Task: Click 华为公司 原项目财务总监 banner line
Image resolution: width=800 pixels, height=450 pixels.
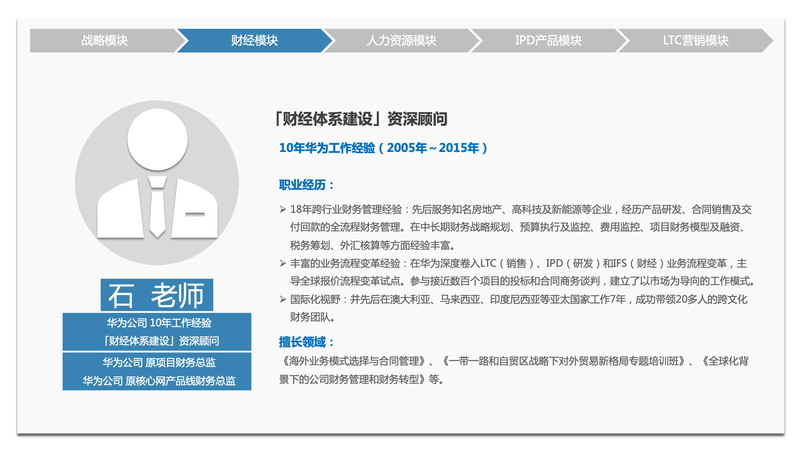Action: point(158,362)
